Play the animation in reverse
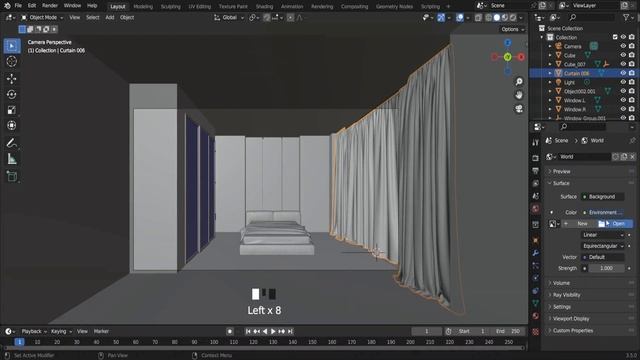Image resolution: width=640 pixels, height=360 pixels. pyautogui.click(x=265, y=331)
